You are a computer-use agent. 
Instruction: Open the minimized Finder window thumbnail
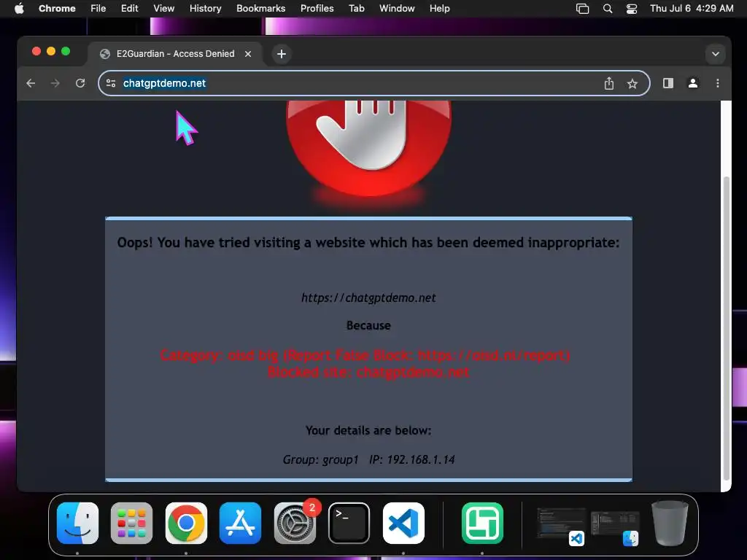615,526
